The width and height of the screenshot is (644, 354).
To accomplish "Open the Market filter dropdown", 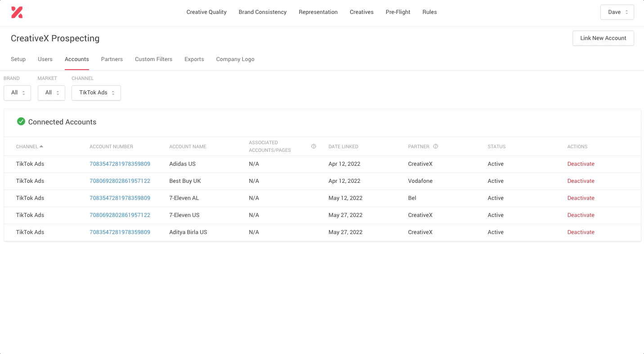I will pyautogui.click(x=51, y=93).
